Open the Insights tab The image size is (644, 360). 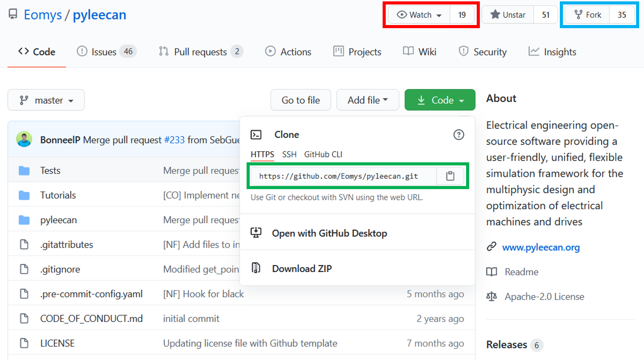click(x=552, y=52)
